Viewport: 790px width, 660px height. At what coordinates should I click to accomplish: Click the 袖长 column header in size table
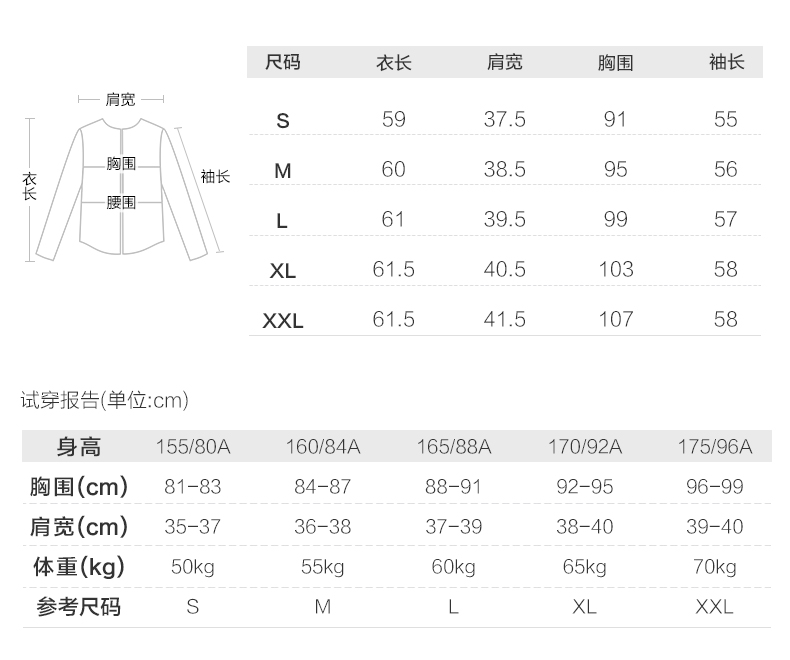(x=726, y=63)
